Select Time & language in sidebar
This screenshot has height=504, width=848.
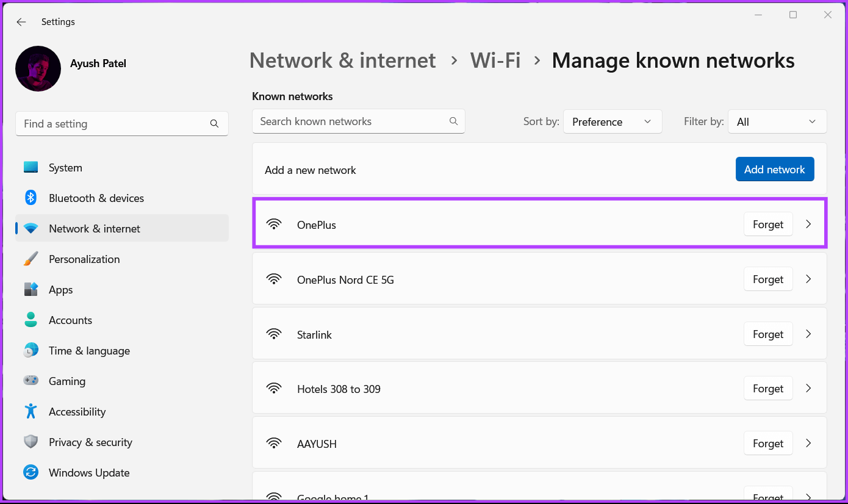(x=122, y=350)
